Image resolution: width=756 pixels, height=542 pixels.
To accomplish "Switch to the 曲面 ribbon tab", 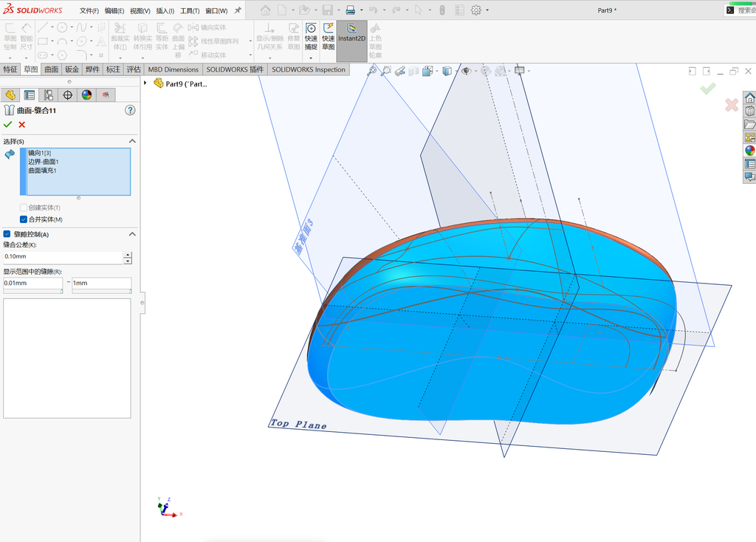I will coord(52,69).
